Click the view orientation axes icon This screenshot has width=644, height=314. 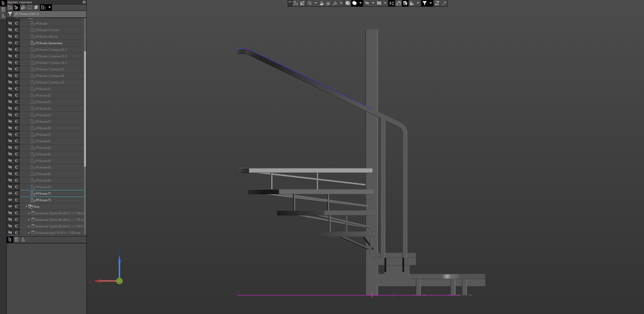tap(335, 3)
